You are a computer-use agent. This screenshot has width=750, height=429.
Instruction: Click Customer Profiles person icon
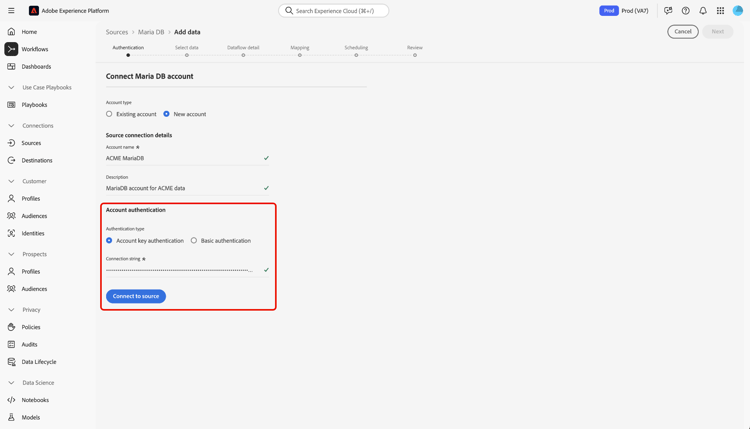[11, 198]
